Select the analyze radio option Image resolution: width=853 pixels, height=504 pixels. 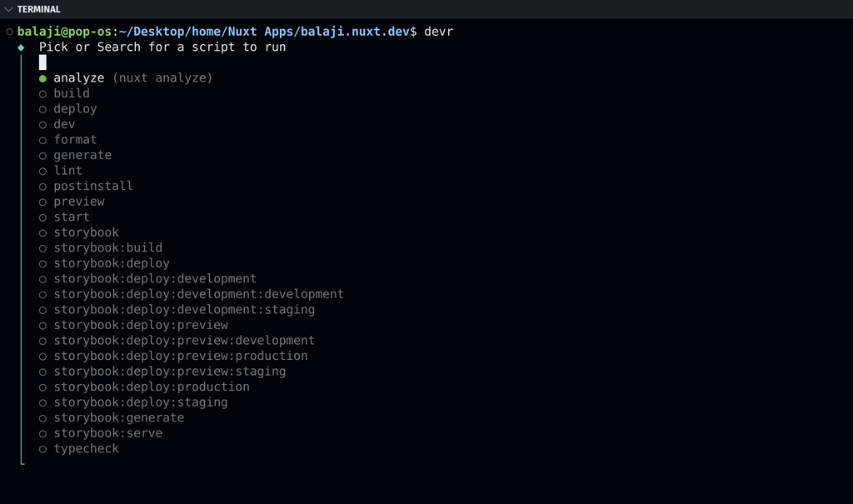click(42, 78)
